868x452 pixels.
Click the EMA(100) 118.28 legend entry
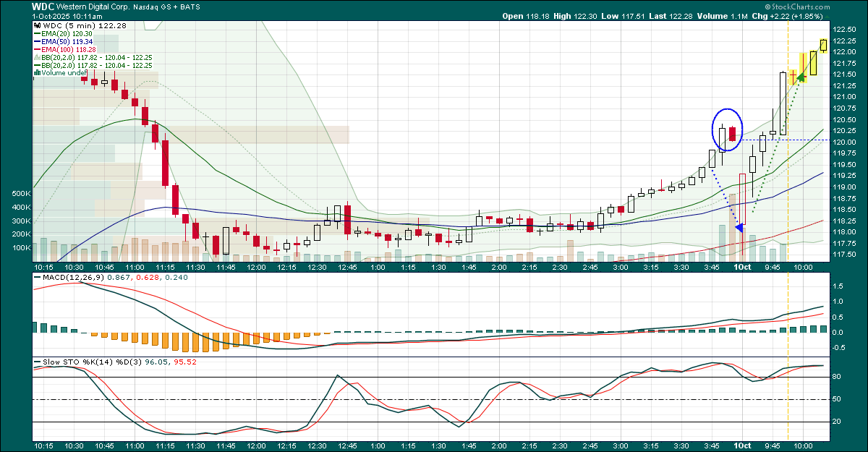(68, 49)
